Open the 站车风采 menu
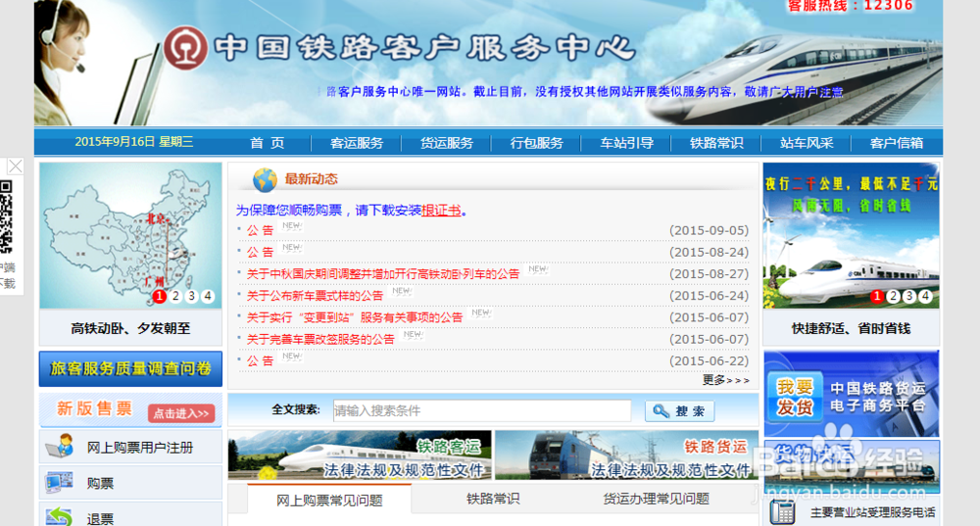The height and width of the screenshot is (526, 980). (807, 143)
